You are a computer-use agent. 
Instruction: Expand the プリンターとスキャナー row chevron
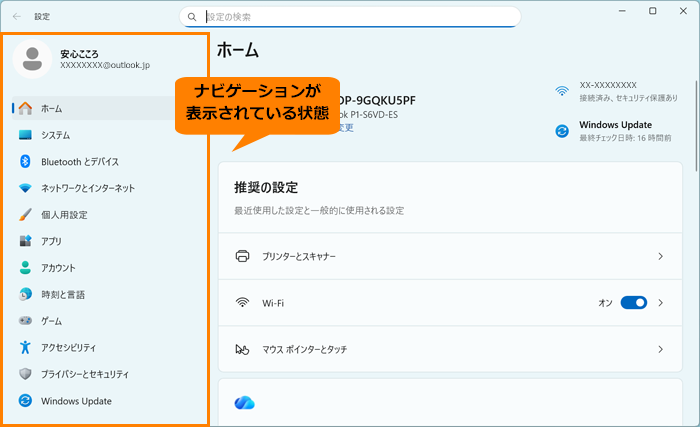(661, 256)
